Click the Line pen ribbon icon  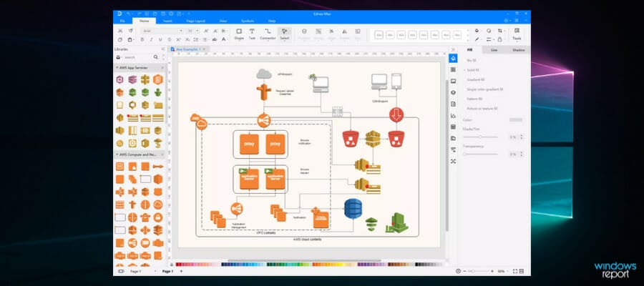[x=477, y=40]
